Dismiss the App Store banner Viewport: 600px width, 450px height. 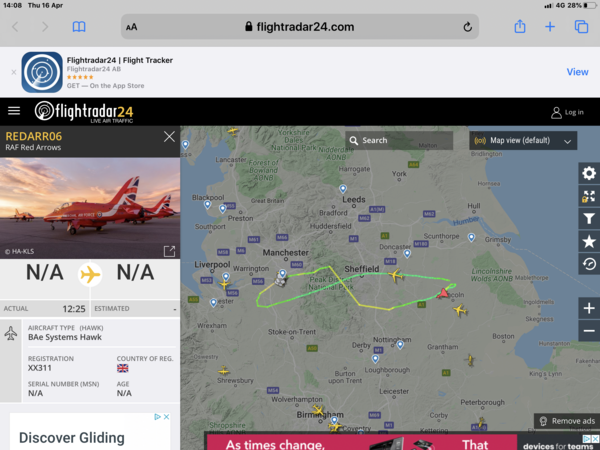click(x=14, y=72)
